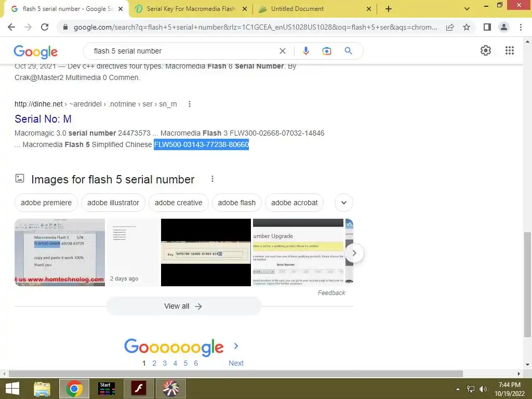Open File Explorer from the taskbar

(x=42, y=389)
